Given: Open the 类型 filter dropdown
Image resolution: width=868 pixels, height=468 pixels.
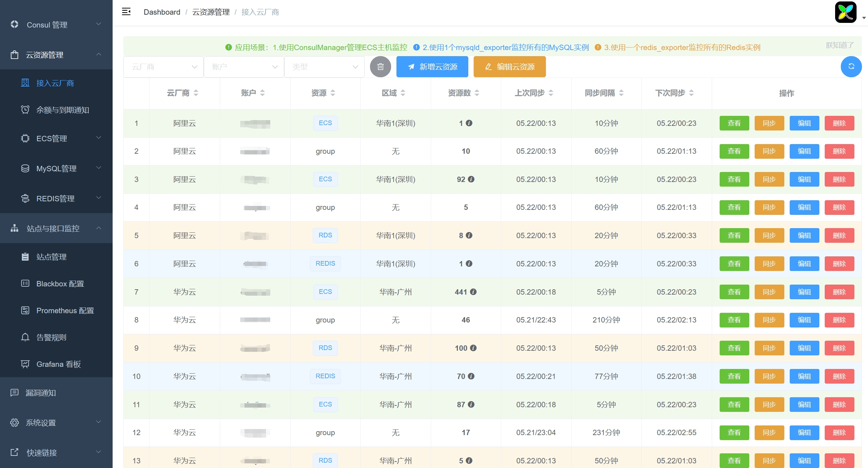Looking at the screenshot, I should point(324,67).
